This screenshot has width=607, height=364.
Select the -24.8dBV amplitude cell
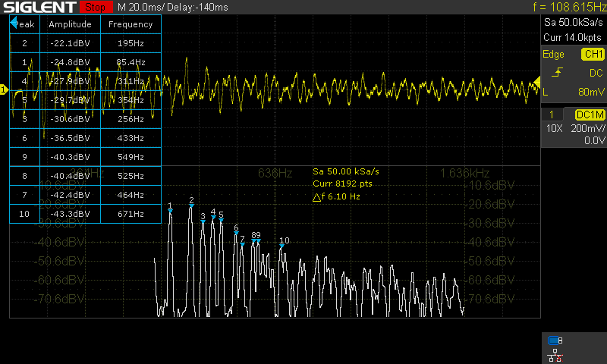point(70,62)
